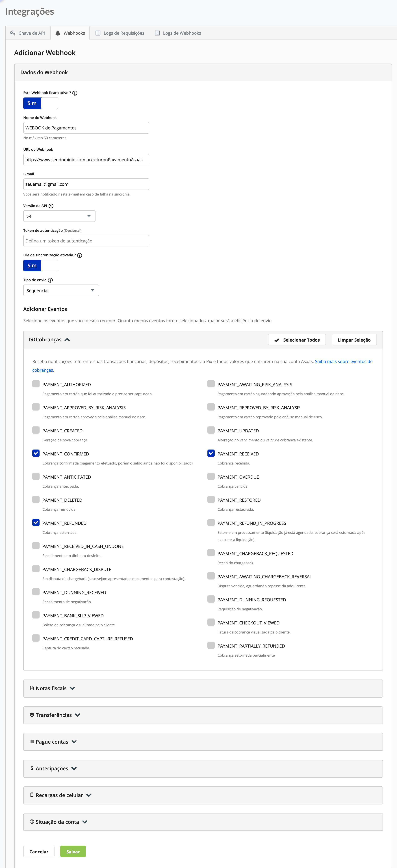Open the 'Versão da API' v3 dropdown
The image size is (397, 868).
[x=59, y=216]
